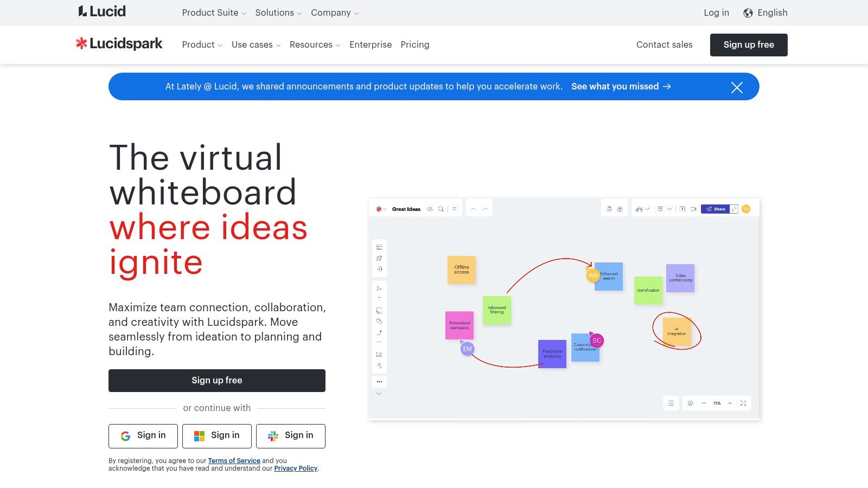Screen dimensions: 868x488
Task: Open the Privacy Policy link
Action: pyautogui.click(x=296, y=468)
